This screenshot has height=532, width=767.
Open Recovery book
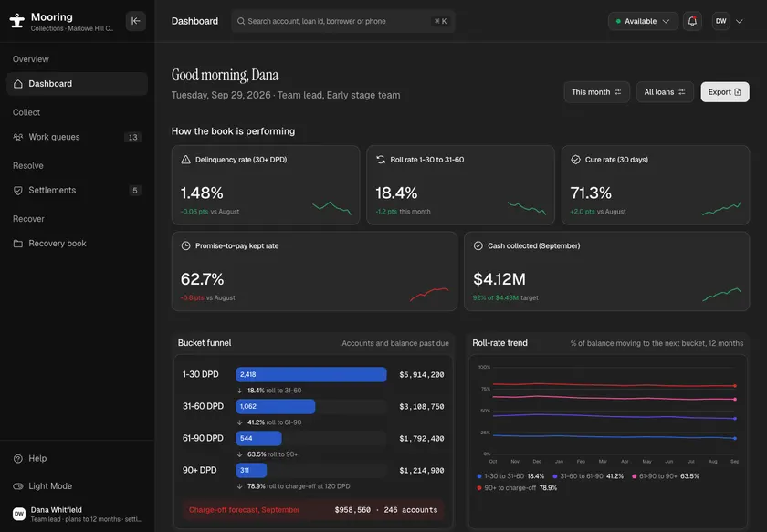(78, 244)
